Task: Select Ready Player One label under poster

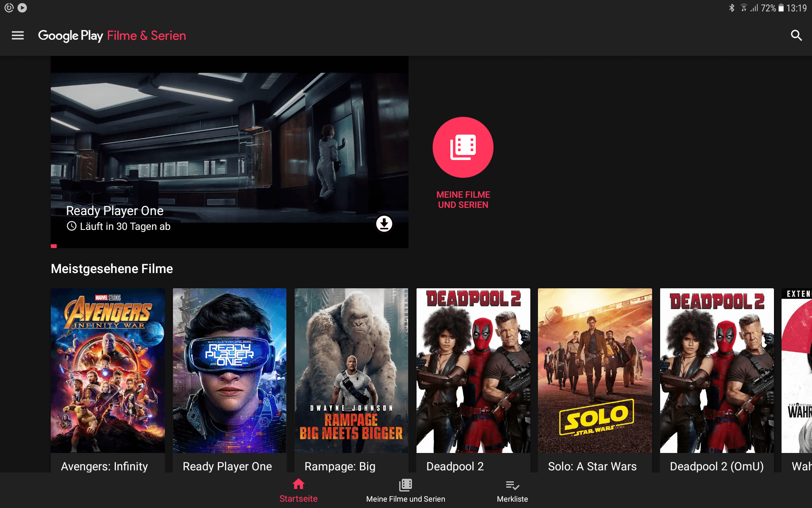Action: (x=227, y=466)
